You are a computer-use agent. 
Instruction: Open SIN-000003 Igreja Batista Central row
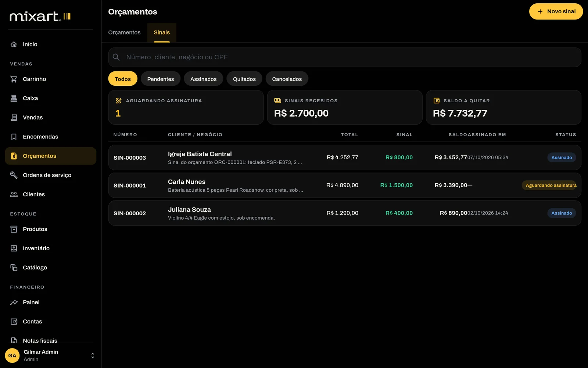[x=345, y=158]
